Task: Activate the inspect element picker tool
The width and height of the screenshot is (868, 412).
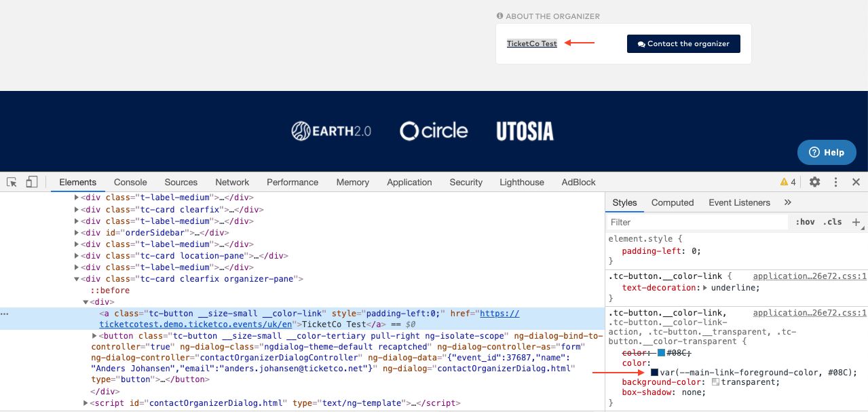Action: point(12,182)
